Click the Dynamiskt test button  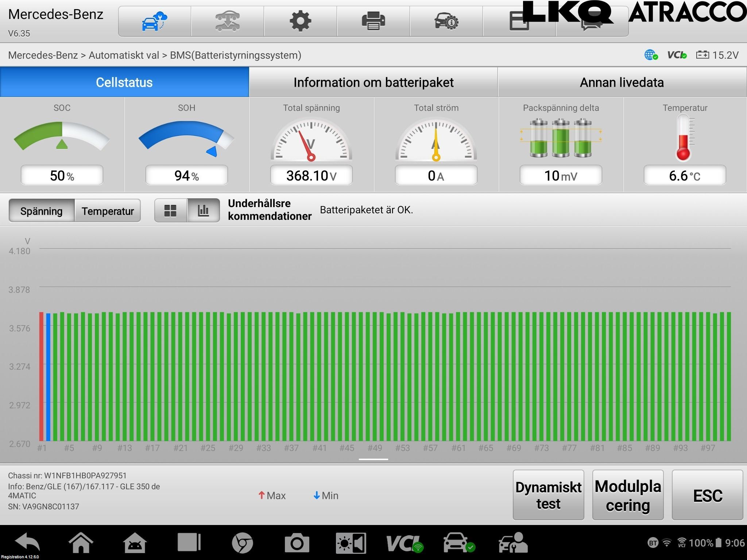[x=548, y=495]
